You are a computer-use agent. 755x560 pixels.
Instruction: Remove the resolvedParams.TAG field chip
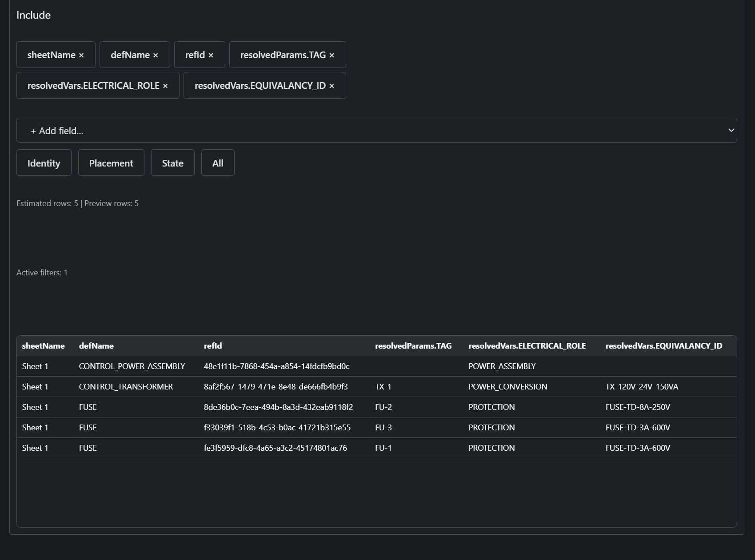click(x=332, y=56)
